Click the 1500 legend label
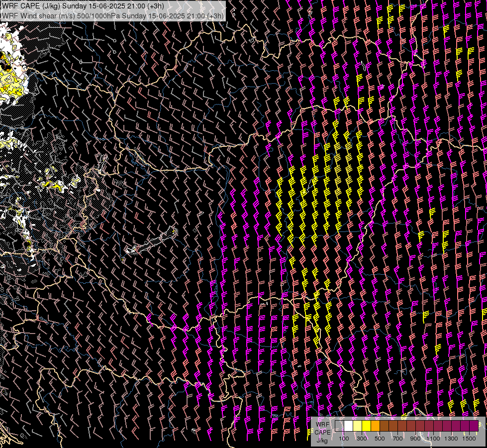Image resolution: width=487 pixels, height=448 pixels. click(469, 439)
